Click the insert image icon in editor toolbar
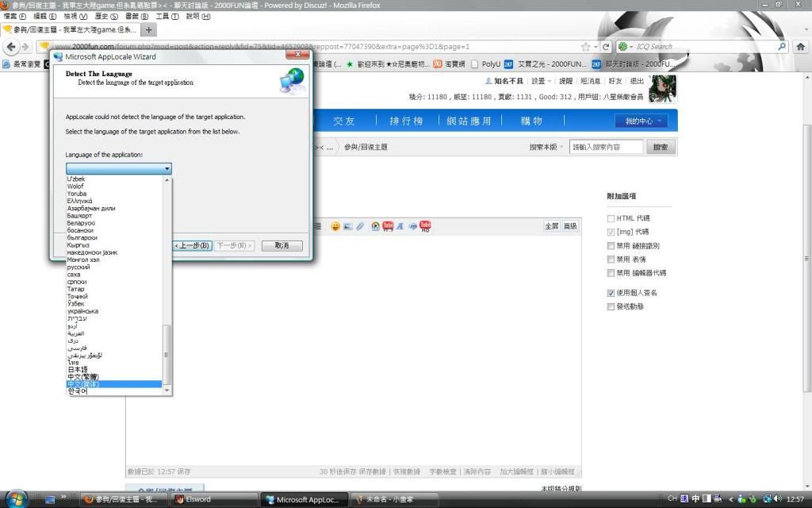The image size is (812, 508). click(348, 226)
